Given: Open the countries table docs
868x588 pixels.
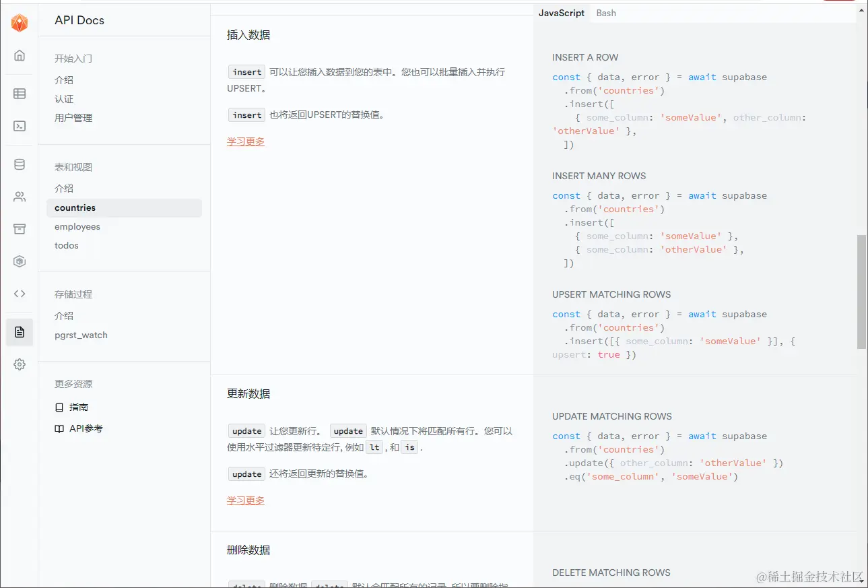Looking at the screenshot, I should click(74, 207).
